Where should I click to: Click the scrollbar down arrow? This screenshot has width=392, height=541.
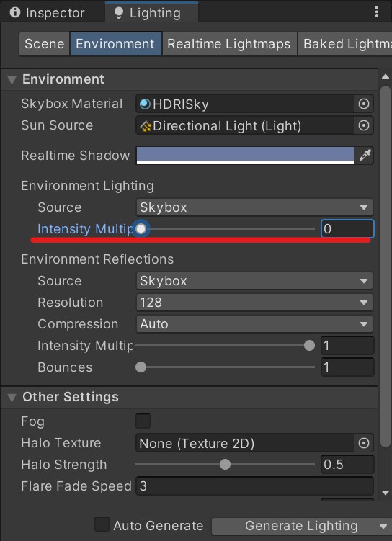click(x=386, y=493)
